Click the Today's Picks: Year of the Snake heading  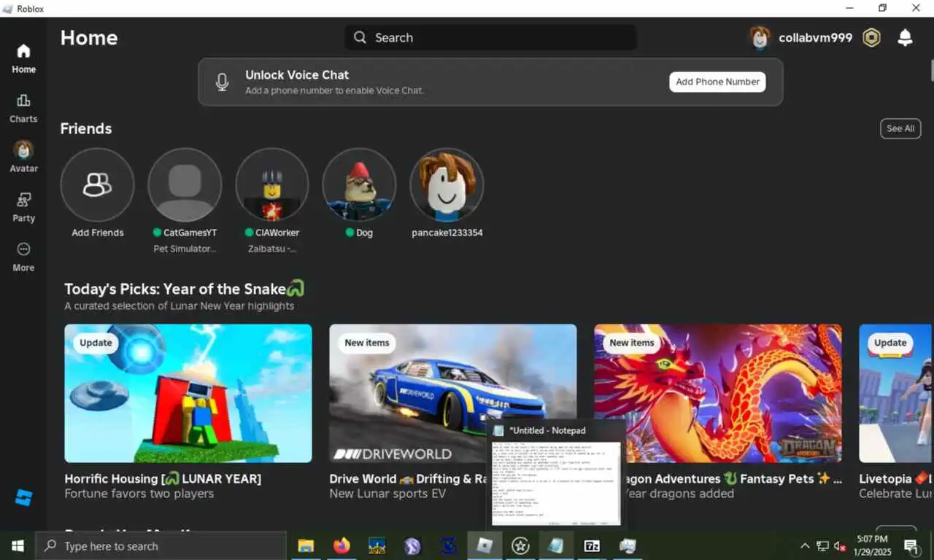click(184, 289)
